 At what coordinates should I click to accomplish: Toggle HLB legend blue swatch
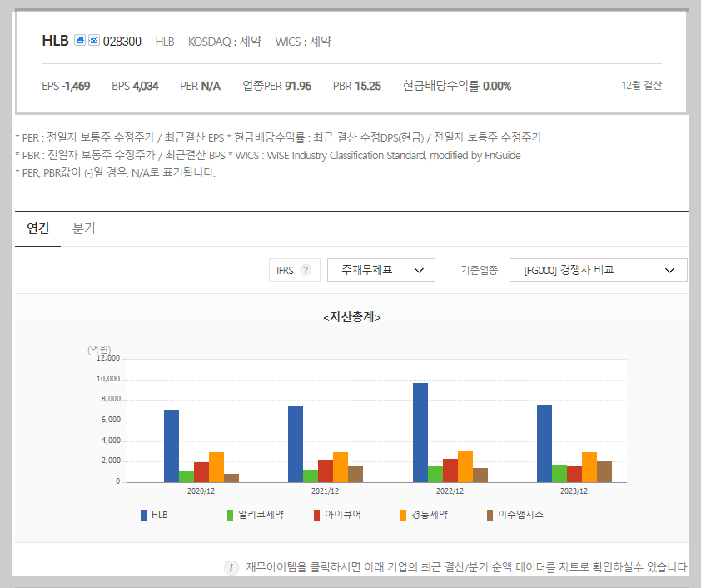(x=143, y=515)
